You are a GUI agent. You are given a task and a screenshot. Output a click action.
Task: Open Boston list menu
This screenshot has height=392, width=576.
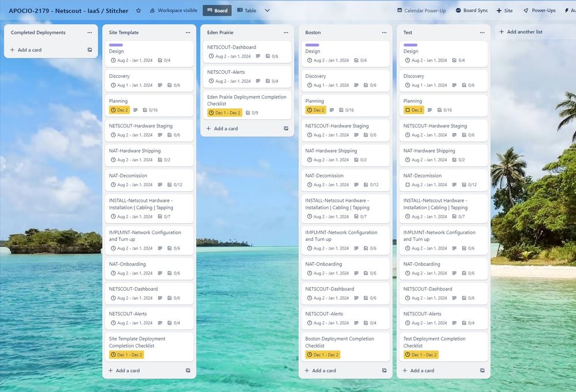click(384, 32)
